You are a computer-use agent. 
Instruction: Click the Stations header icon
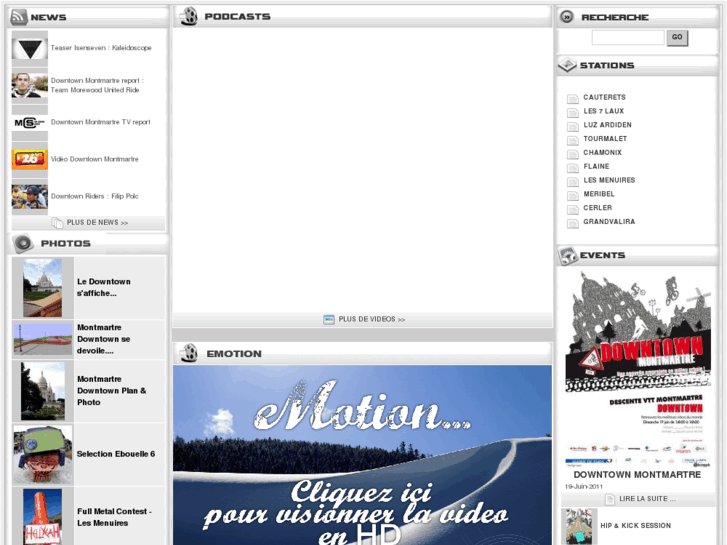(567, 65)
